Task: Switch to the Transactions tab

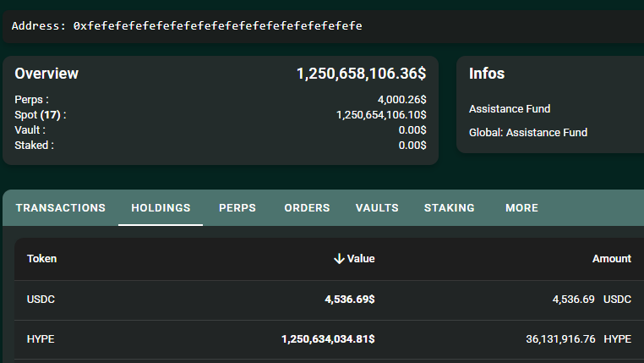Action: coord(61,208)
